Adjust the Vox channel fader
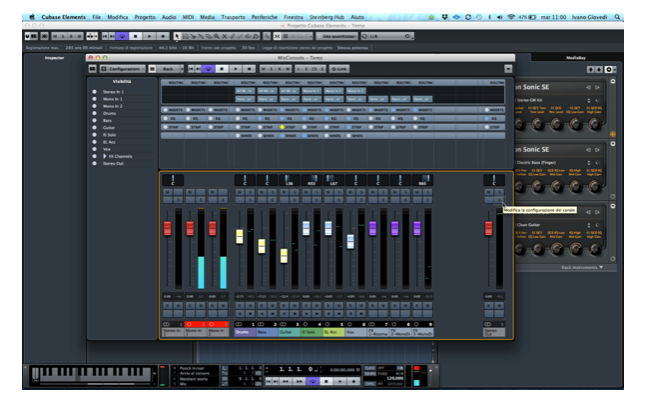Screen dimensions: 656x413 [x=350, y=241]
